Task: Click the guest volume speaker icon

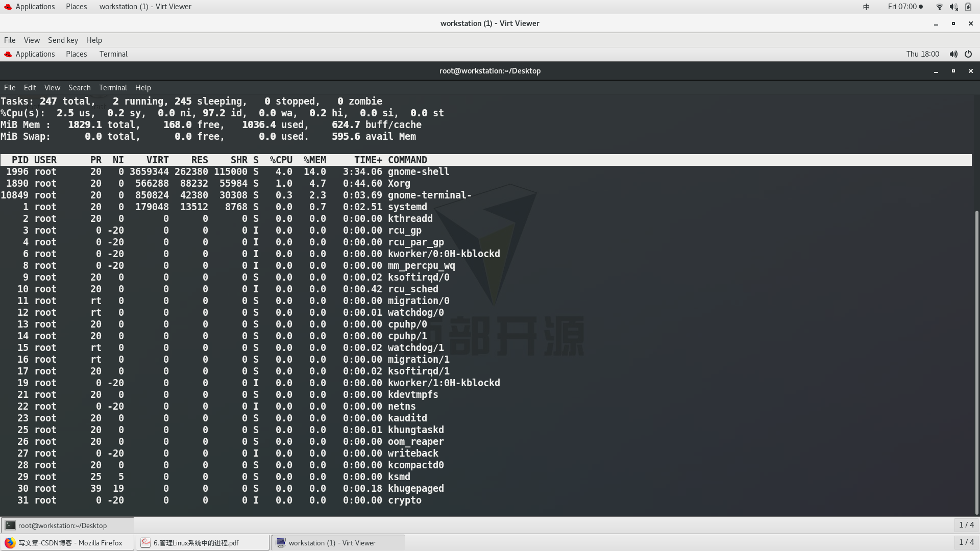Action: 953,54
